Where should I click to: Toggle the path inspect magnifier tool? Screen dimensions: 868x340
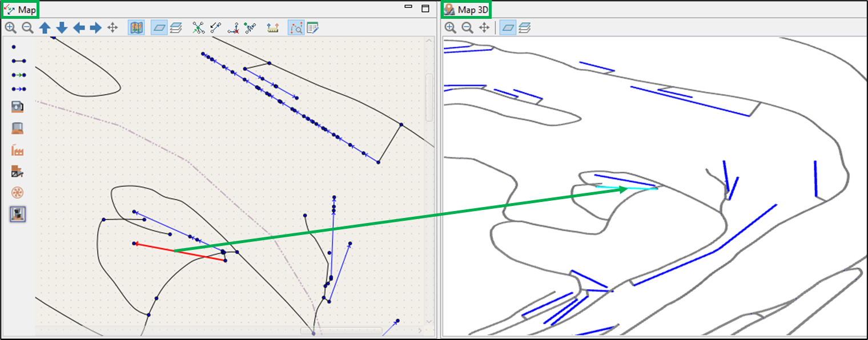coord(296,27)
